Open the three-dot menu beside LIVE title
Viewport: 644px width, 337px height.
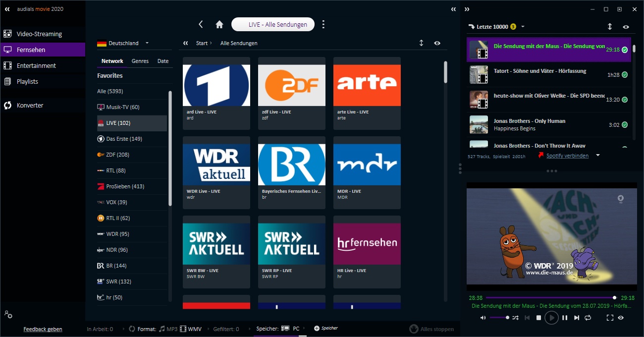323,24
